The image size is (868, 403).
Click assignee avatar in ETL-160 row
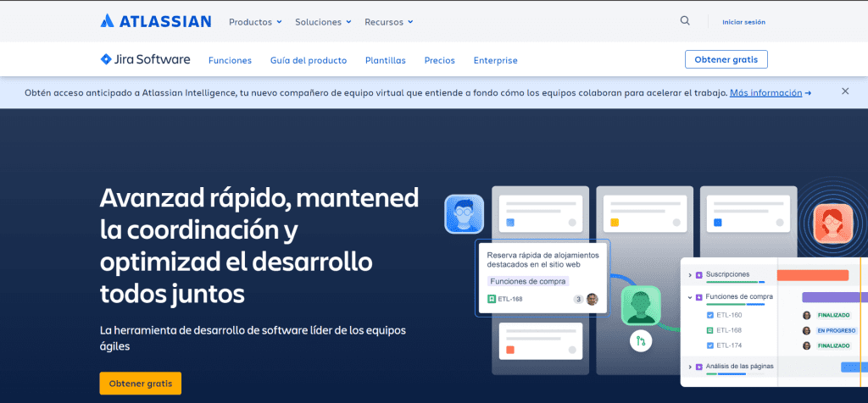(x=807, y=315)
